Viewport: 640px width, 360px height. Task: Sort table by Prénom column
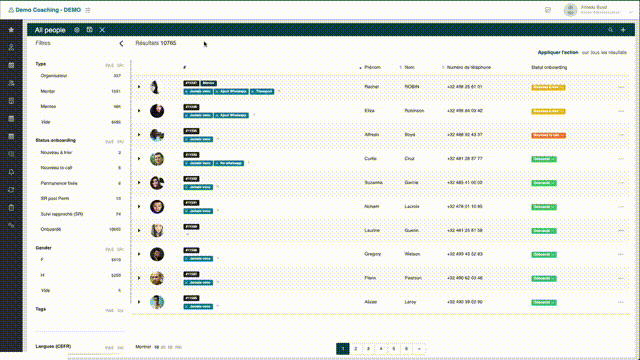(x=372, y=67)
